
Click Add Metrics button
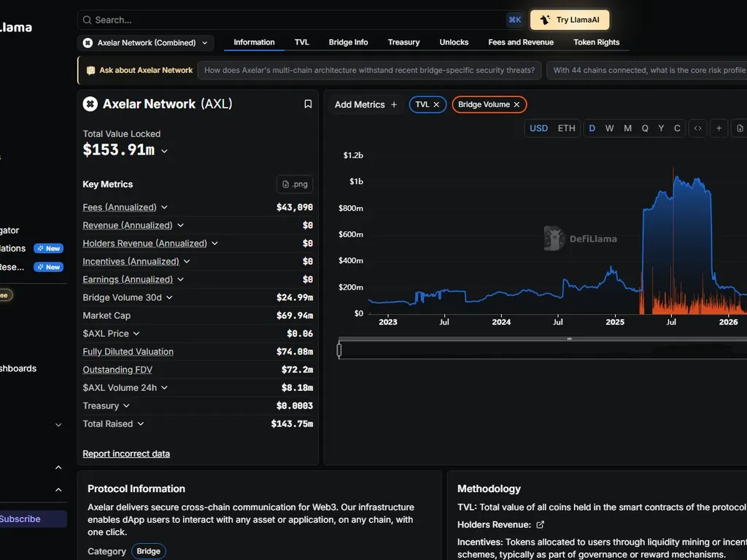[x=365, y=105]
